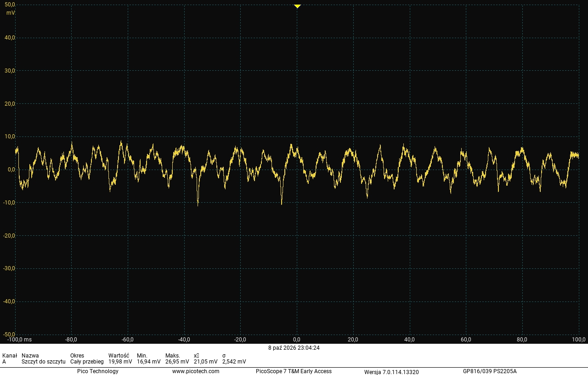Select channel "A" in the measurement row
This screenshot has height=375, width=588.
click(x=4, y=362)
